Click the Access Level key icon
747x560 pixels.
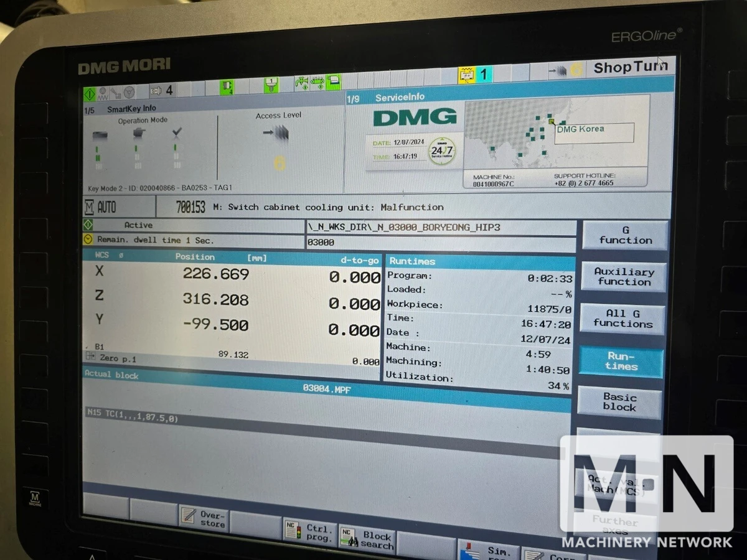point(277,132)
